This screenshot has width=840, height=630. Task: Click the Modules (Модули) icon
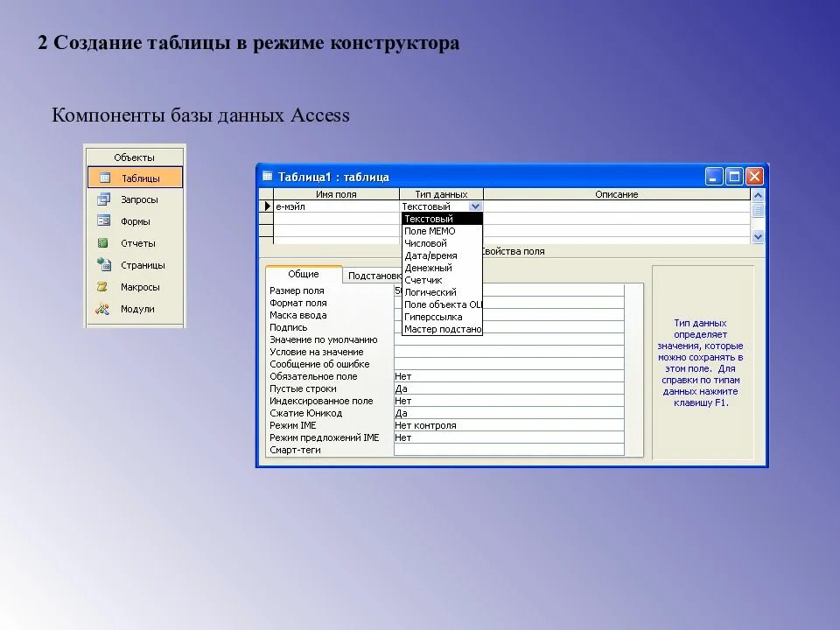(102, 309)
